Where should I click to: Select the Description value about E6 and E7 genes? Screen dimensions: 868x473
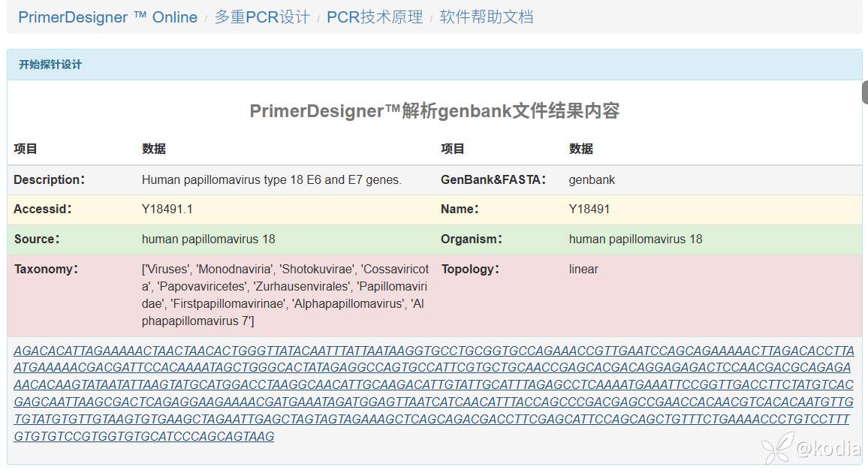[271, 180]
